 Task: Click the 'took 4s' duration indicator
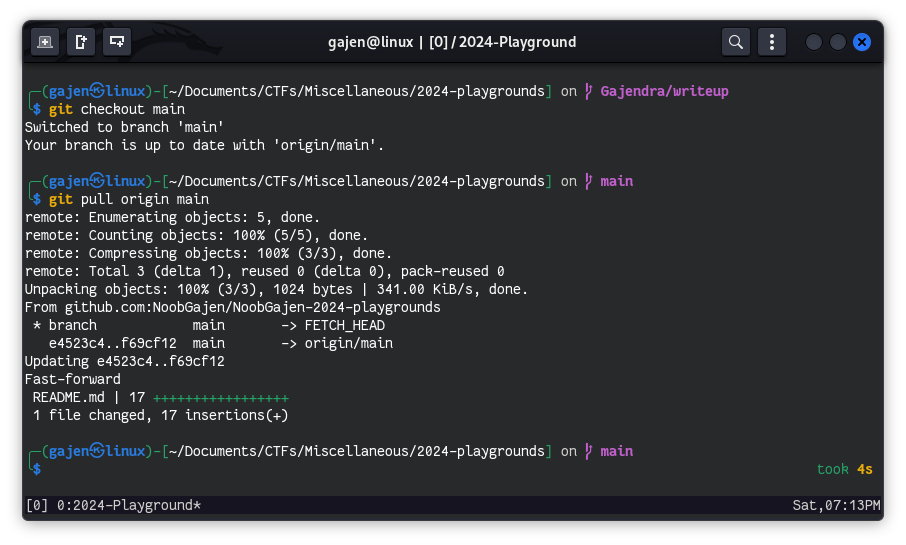tap(844, 469)
